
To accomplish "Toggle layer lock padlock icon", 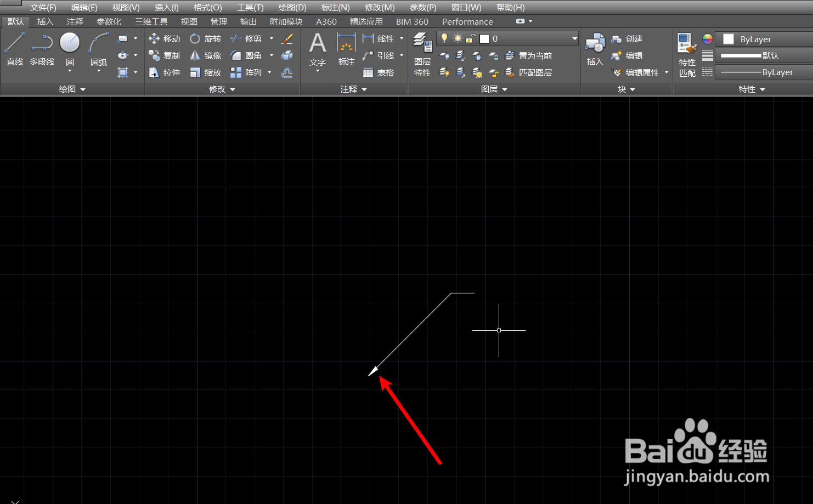I will 471,38.
